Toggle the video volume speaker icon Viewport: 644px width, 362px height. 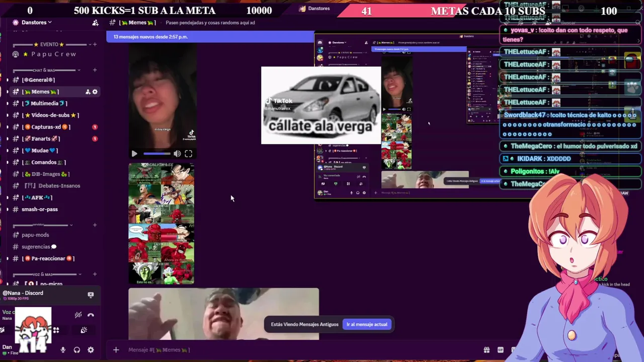coord(177,154)
